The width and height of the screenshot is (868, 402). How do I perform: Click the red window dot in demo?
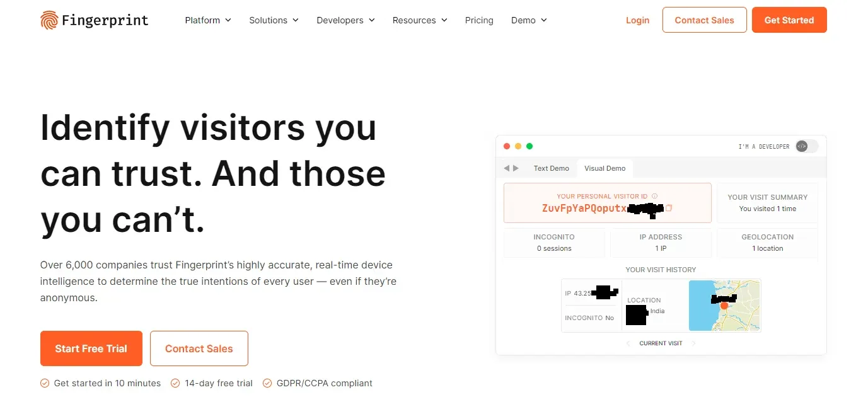click(506, 146)
